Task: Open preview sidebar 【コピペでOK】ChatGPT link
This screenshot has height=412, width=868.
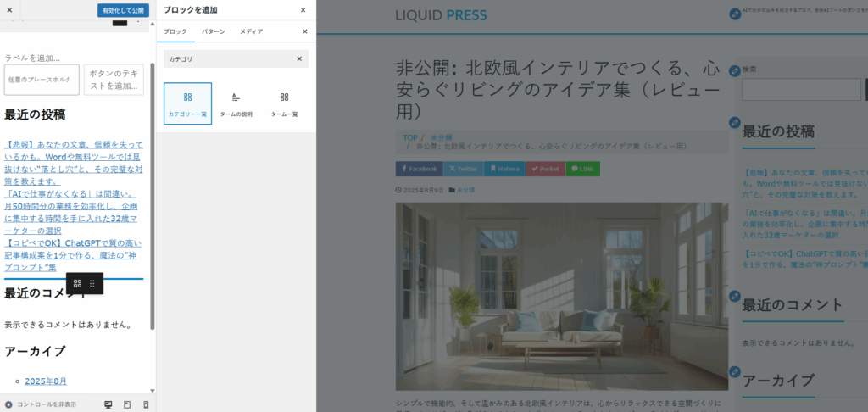Action: coord(805,259)
